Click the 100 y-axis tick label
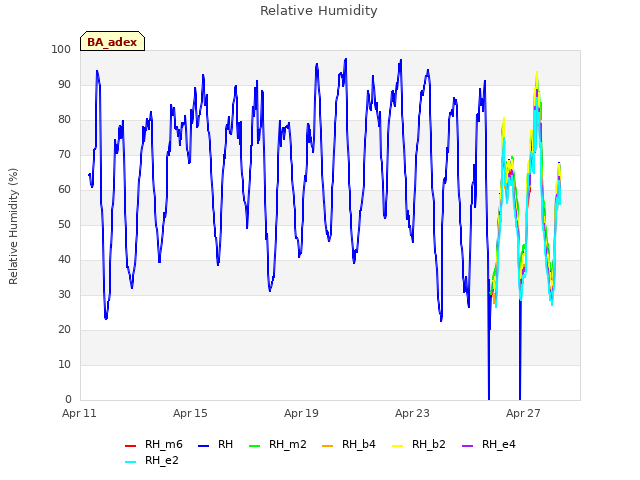Viewport: 640px width, 480px height. [x=61, y=49]
